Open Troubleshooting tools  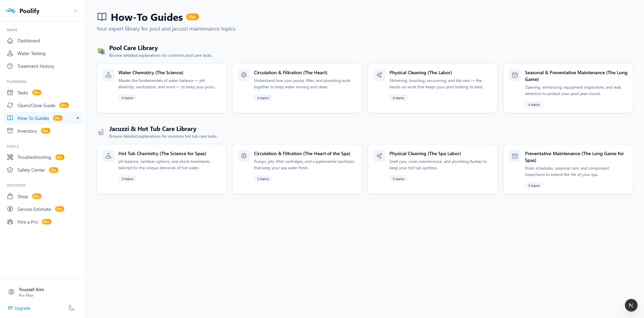[43, 157]
